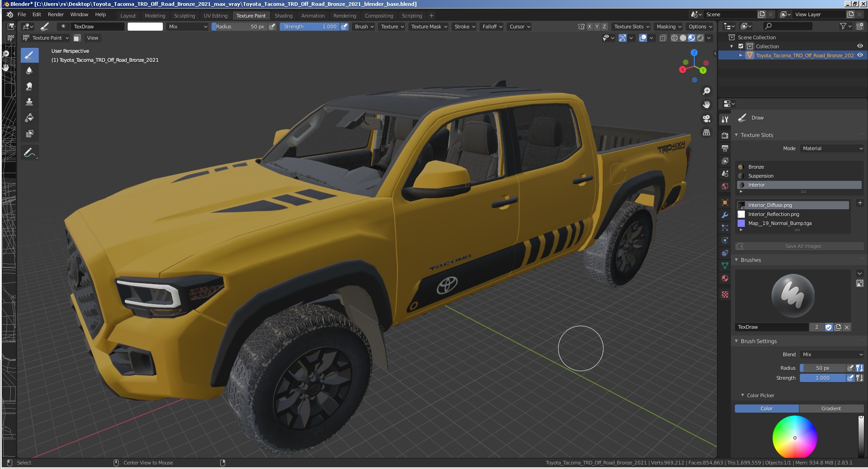
Task: Click the viewport zoom magnifier icon
Action: pyautogui.click(x=706, y=91)
